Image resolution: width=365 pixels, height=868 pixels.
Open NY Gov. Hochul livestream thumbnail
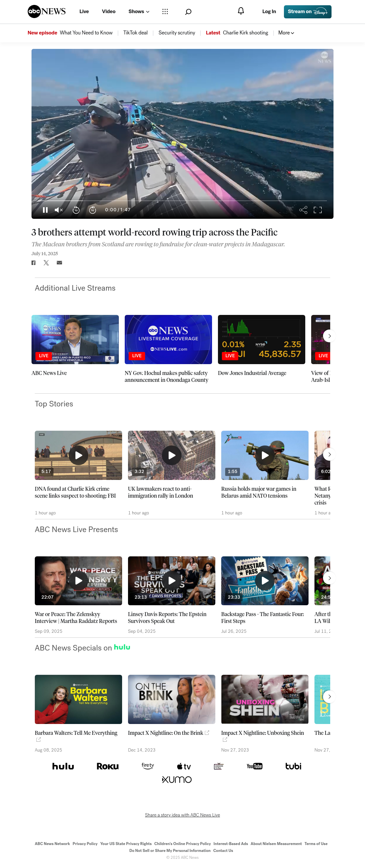click(168, 339)
